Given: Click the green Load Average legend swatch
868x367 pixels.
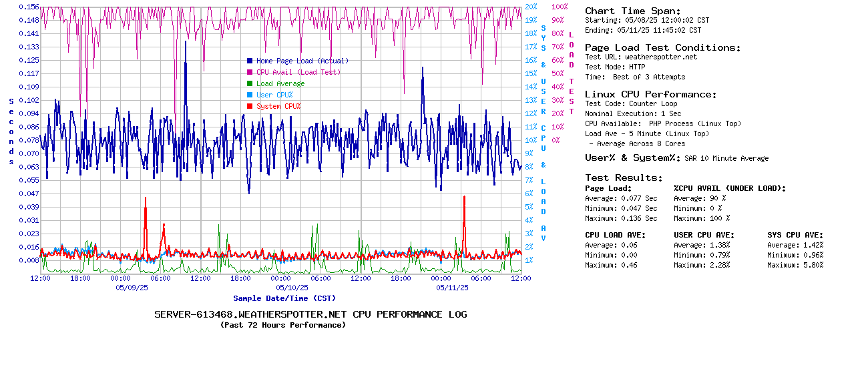Looking at the screenshot, I should [250, 83].
